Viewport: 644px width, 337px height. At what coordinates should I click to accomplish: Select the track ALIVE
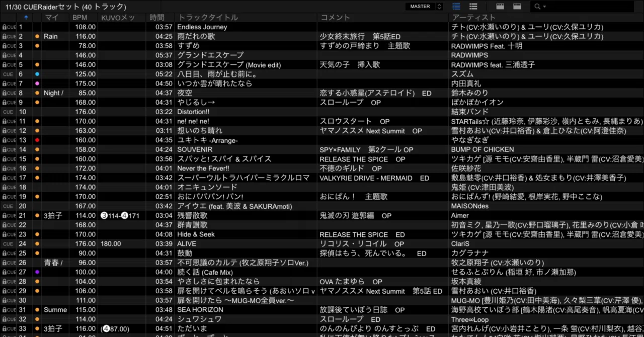pos(187,244)
